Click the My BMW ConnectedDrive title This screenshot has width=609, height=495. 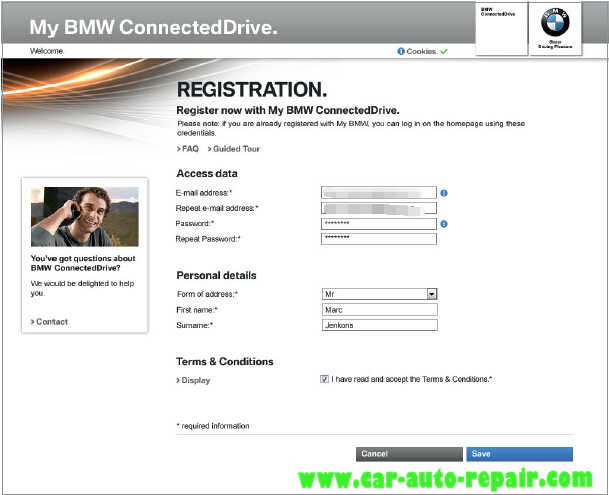tap(153, 28)
